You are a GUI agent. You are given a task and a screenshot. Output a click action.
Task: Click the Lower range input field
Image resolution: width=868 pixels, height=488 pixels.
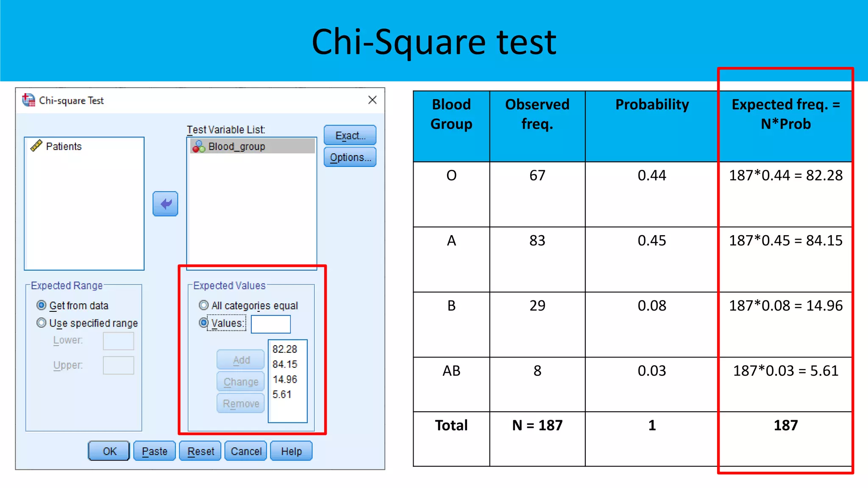[x=119, y=341]
